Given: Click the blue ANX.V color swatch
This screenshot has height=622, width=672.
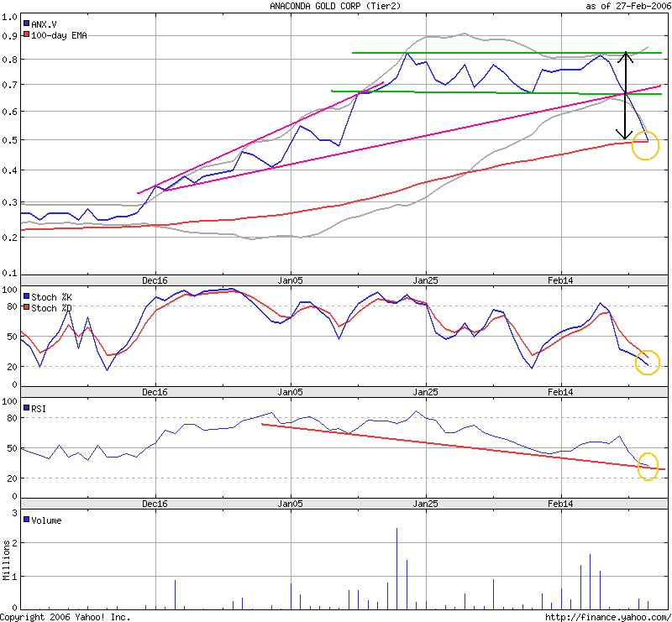Looking at the screenshot, I should 28,25.
